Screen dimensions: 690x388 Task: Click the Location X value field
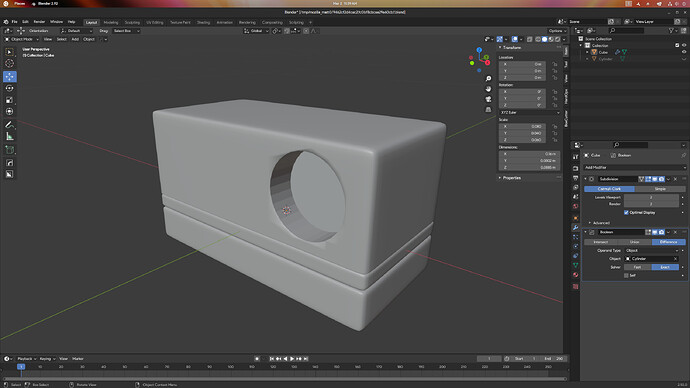tap(522, 64)
